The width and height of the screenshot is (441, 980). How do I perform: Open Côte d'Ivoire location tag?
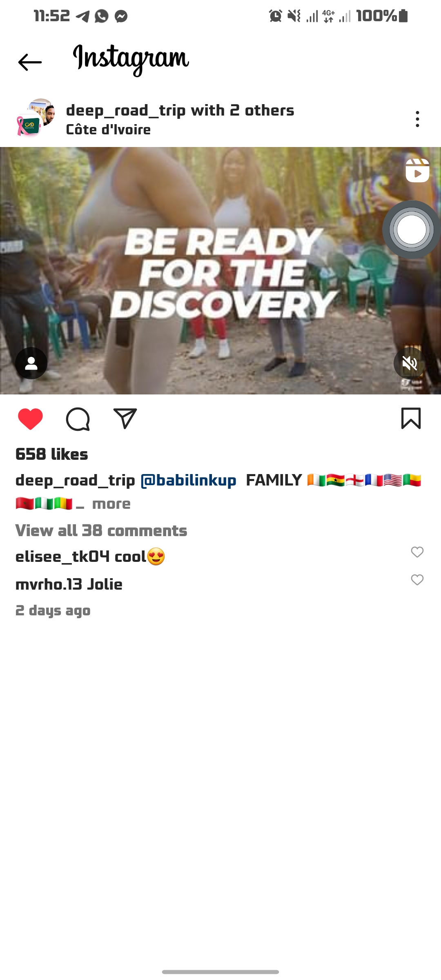(x=108, y=129)
